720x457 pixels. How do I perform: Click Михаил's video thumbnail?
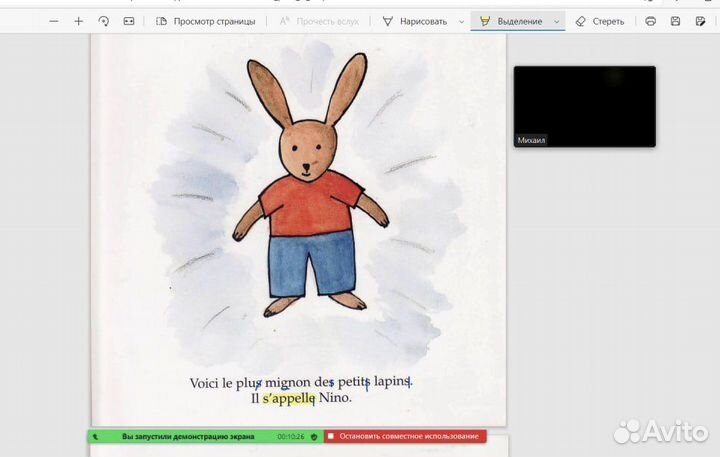[585, 107]
